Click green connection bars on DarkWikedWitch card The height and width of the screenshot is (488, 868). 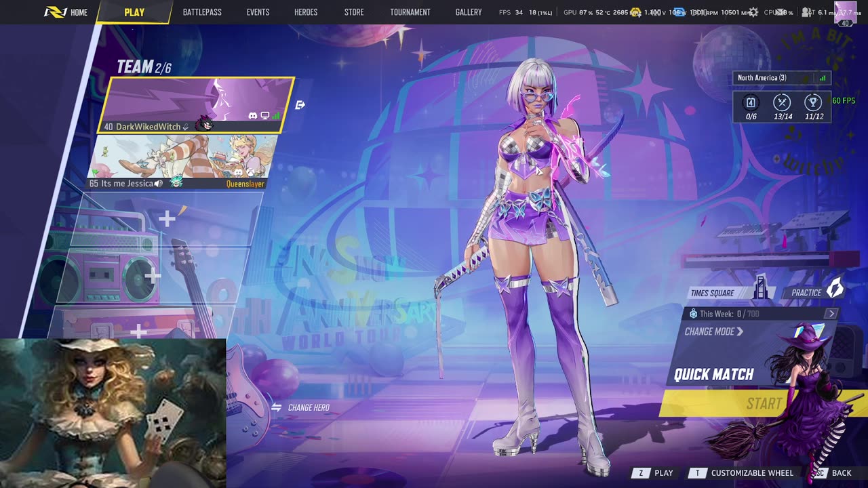pyautogui.click(x=276, y=116)
